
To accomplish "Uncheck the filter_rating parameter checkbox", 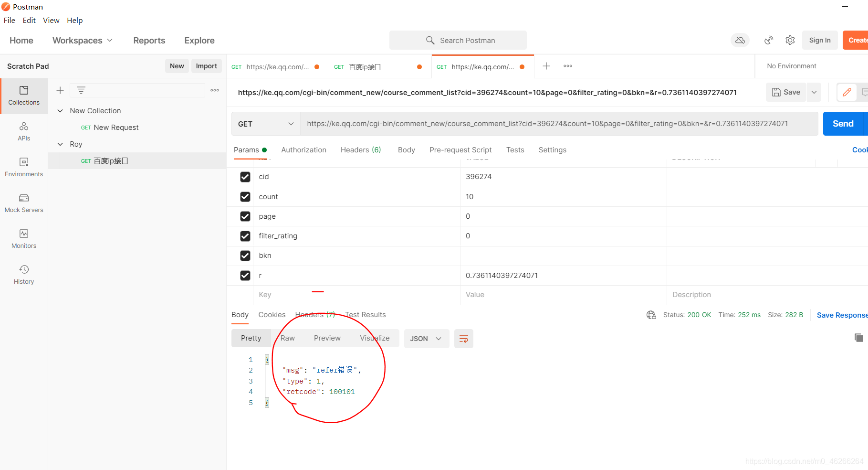I will coord(245,236).
